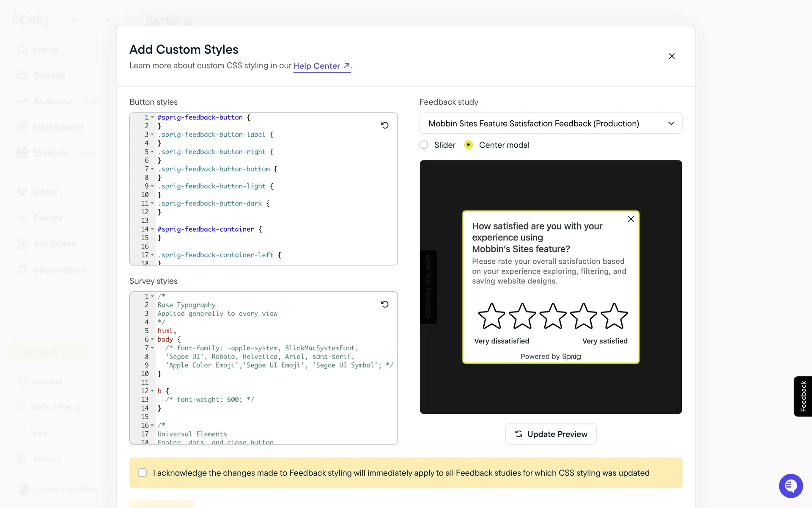Collapse the body rule fold arrow
The image size is (812, 508).
click(x=152, y=340)
